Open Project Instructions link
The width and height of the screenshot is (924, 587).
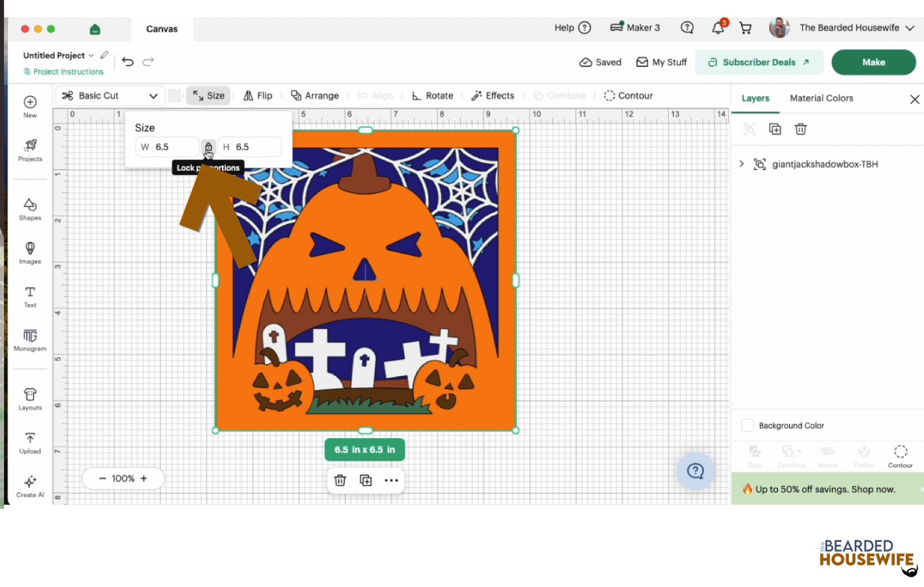click(64, 72)
